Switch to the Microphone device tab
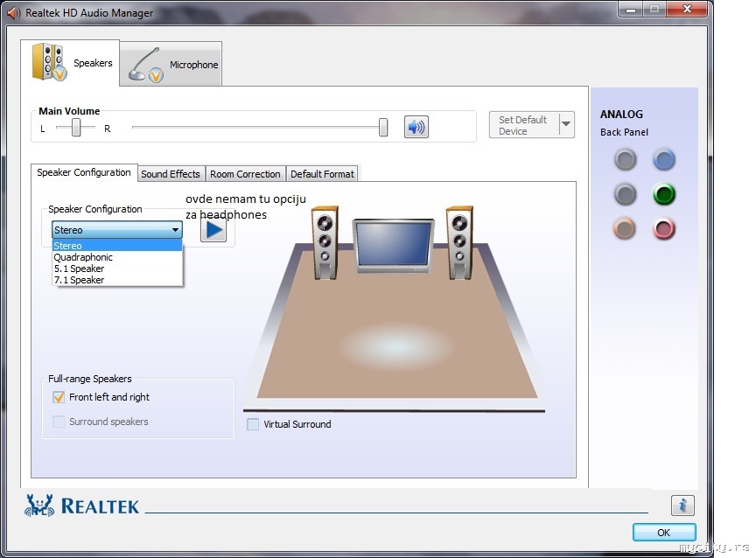This screenshot has width=756, height=558. 171,64
